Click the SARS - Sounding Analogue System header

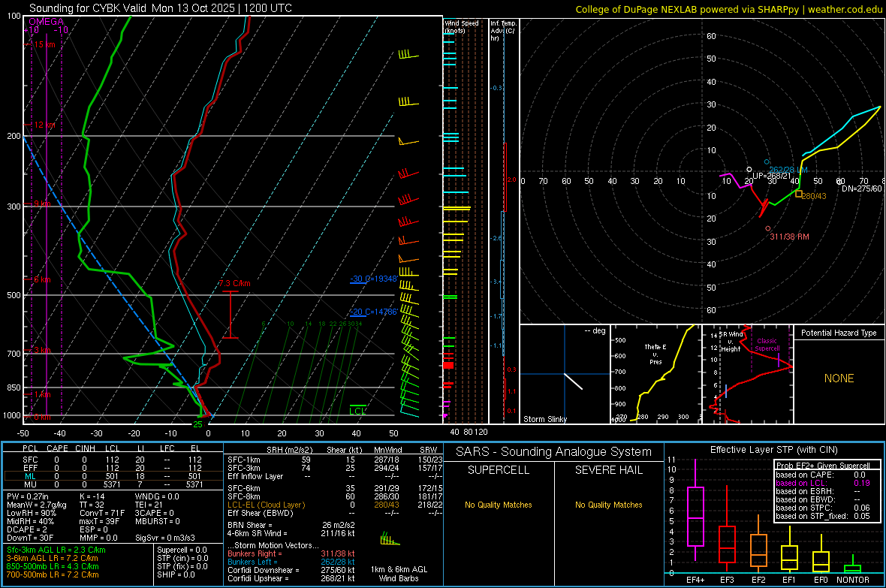click(x=554, y=452)
